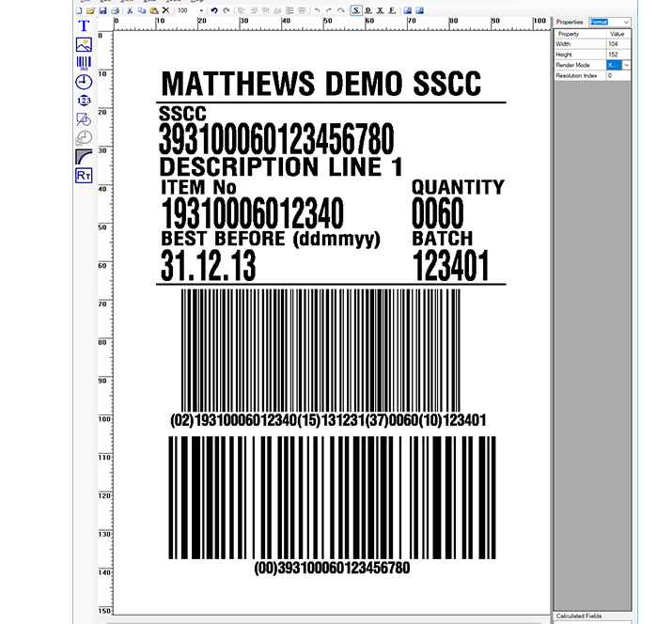This screenshot has width=672, height=624.
Task: Click the Calculated Fields panel label
Action: click(x=579, y=616)
